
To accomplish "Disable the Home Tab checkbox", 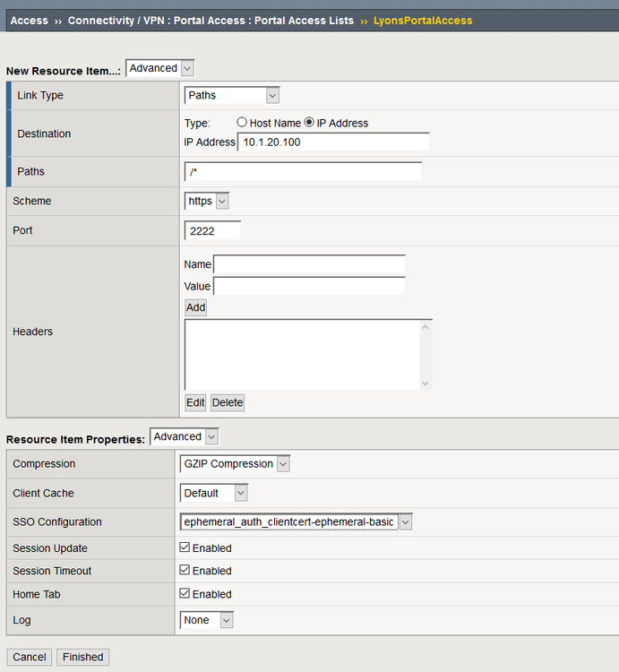I will click(185, 594).
